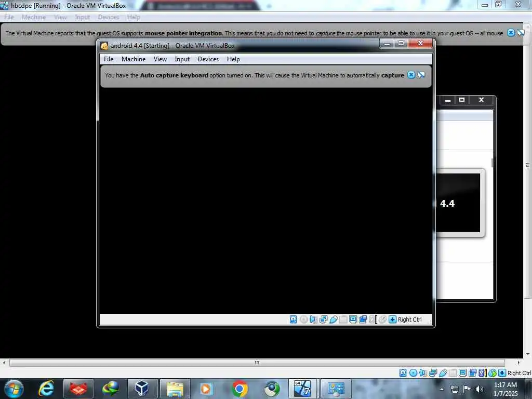The height and width of the screenshot is (399, 532).
Task: Open View menu in hbcdpe window
Action: (60, 17)
